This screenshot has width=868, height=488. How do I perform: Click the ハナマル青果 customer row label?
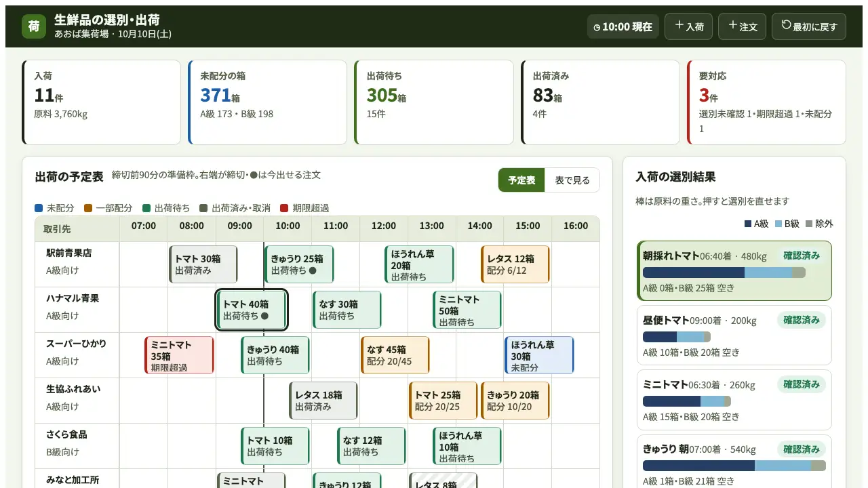click(x=77, y=310)
